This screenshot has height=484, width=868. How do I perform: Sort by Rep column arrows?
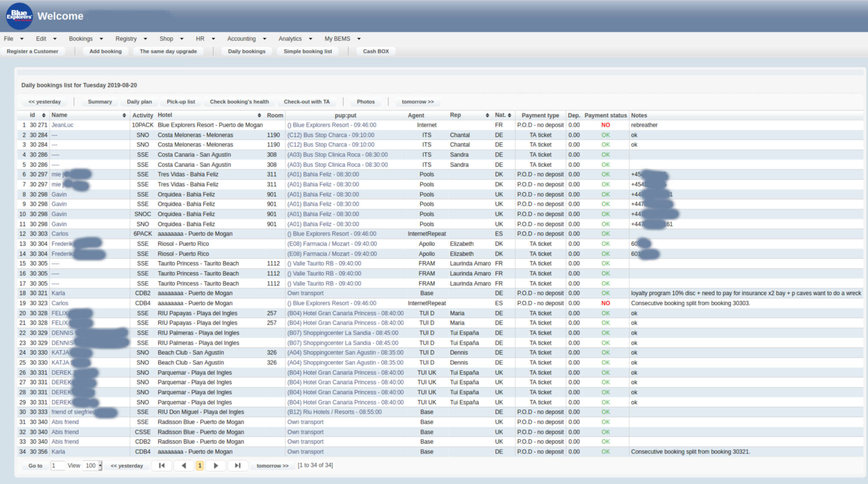[487, 115]
